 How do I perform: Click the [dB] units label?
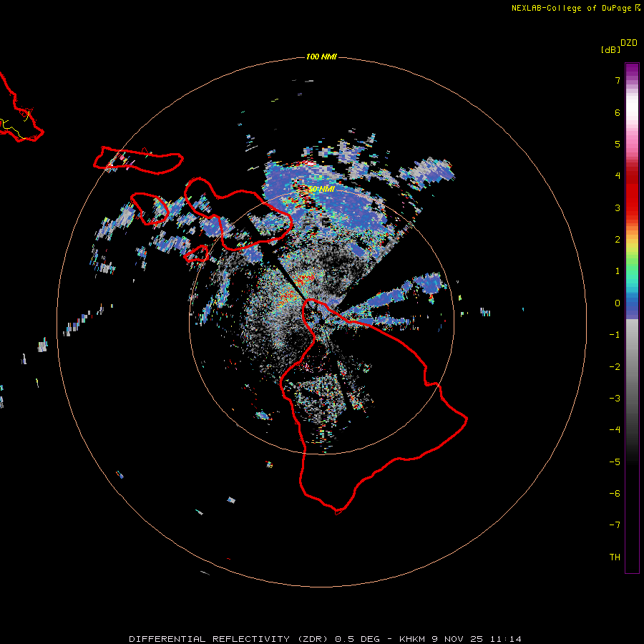(x=610, y=49)
